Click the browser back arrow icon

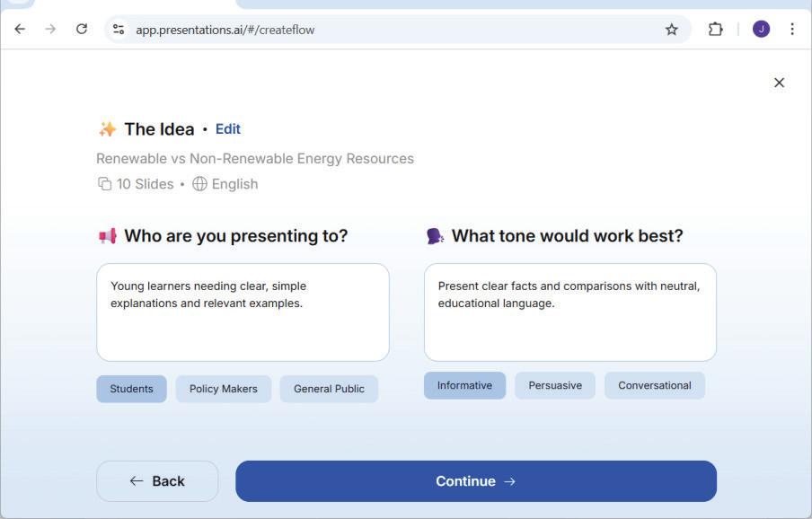[x=20, y=30]
